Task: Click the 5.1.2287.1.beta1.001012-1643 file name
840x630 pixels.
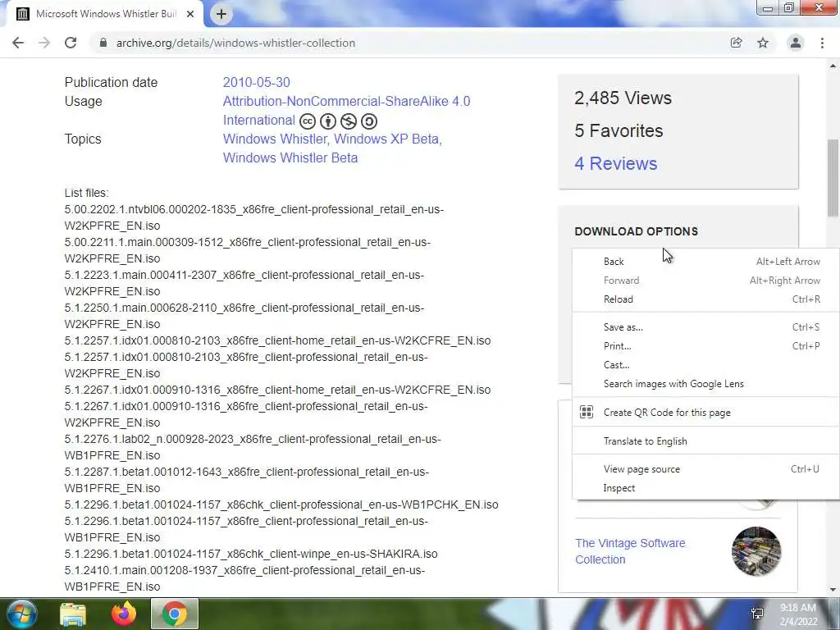Action: click(246, 480)
